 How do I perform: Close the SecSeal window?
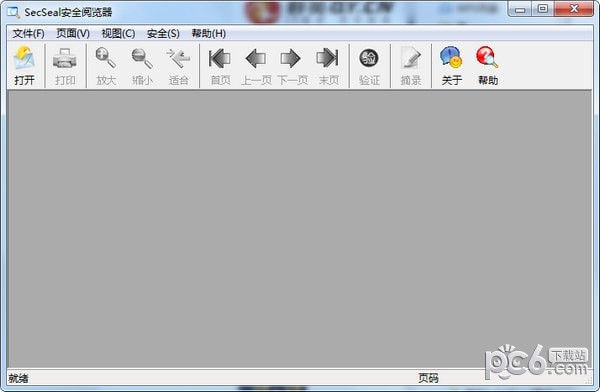coord(574,9)
